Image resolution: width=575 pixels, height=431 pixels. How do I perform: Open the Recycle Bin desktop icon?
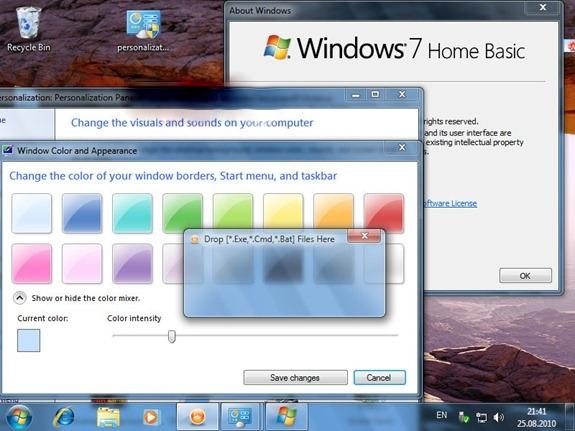click(x=29, y=30)
